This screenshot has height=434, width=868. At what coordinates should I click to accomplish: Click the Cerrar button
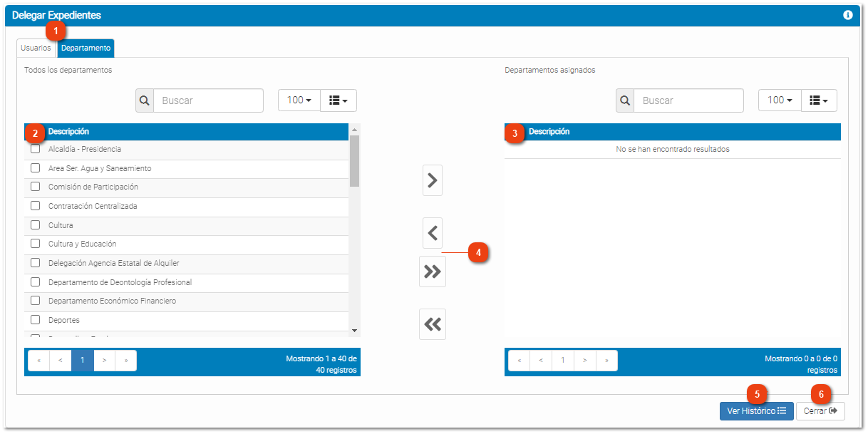[x=820, y=411]
